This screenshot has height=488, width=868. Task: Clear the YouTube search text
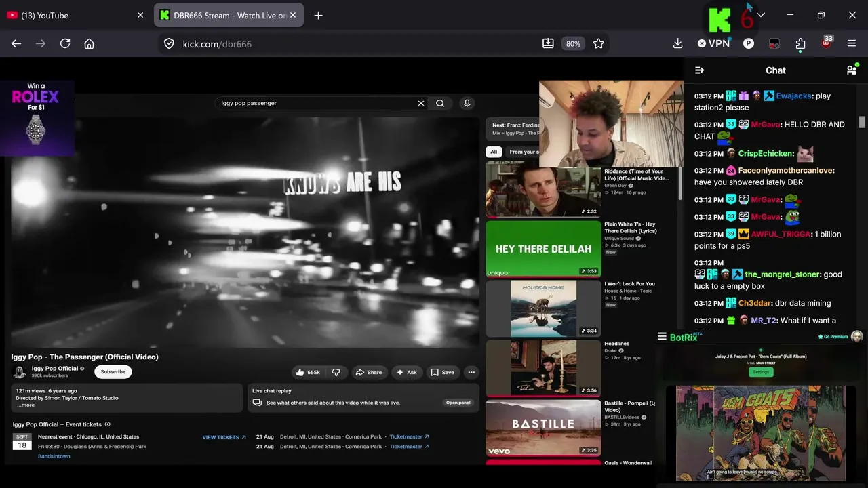coord(421,103)
